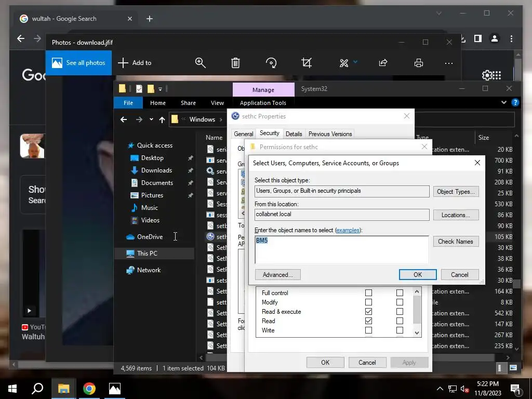Toggle Deny checkbox for Read & execute
532x399 pixels.
pyautogui.click(x=400, y=311)
